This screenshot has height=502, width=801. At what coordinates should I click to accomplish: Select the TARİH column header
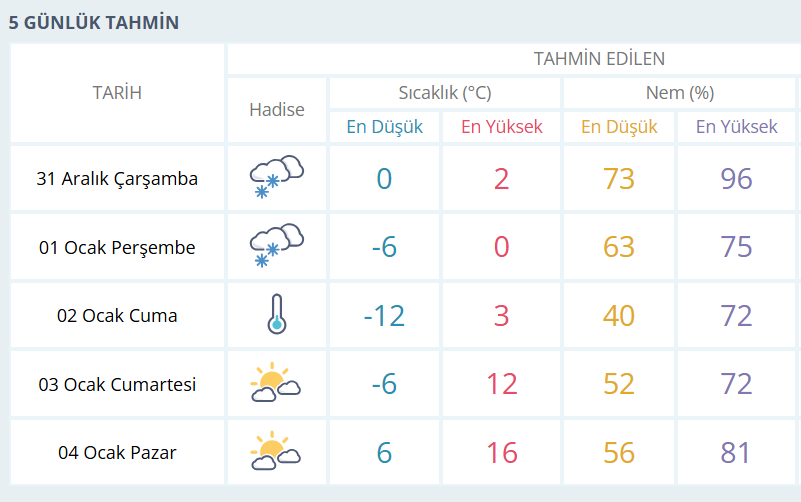117,93
